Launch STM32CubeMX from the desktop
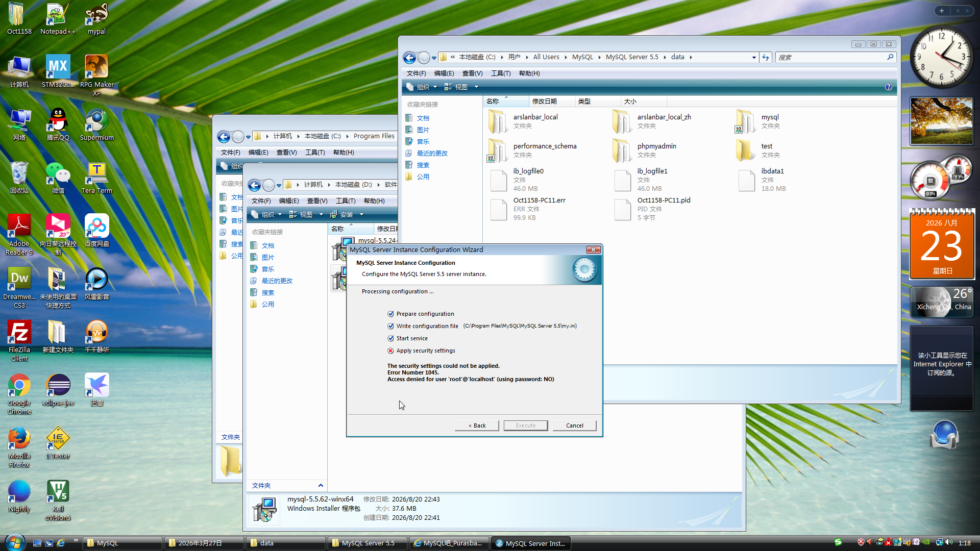The image size is (980, 551). (58, 71)
